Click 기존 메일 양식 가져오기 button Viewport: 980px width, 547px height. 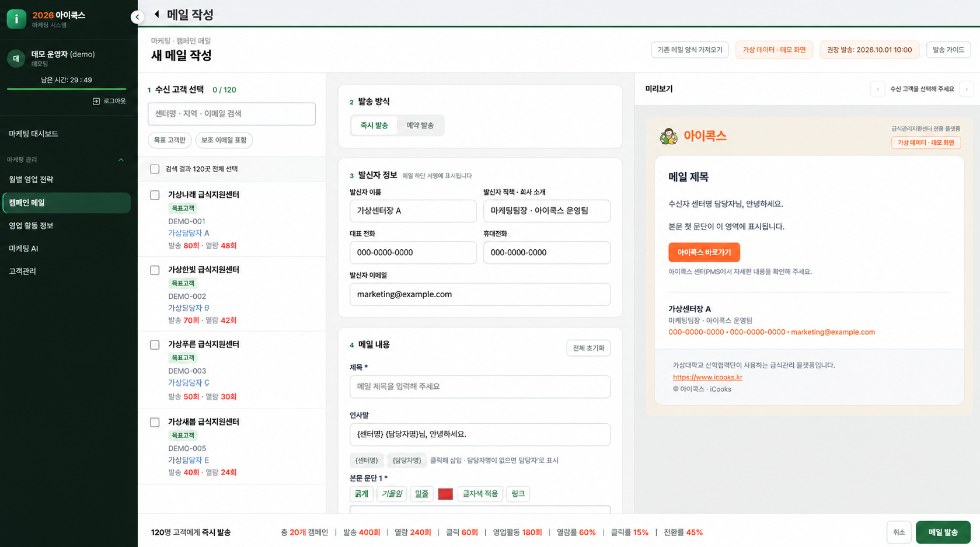point(690,50)
